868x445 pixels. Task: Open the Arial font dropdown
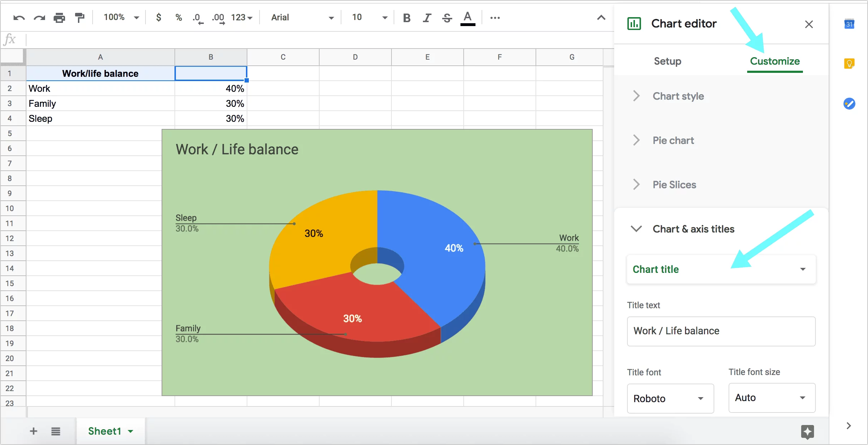point(302,17)
